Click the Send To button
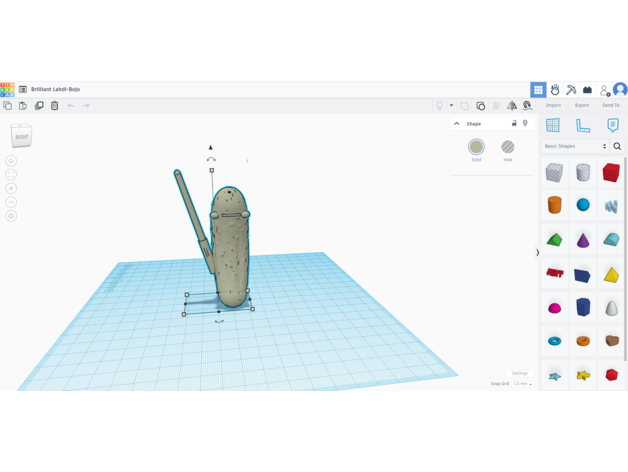The image size is (628, 472). pyautogui.click(x=610, y=105)
